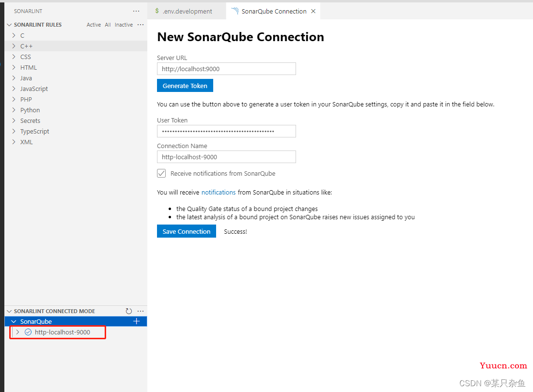Expand the CSS rules group
The height and width of the screenshot is (392, 533).
[x=14, y=57]
